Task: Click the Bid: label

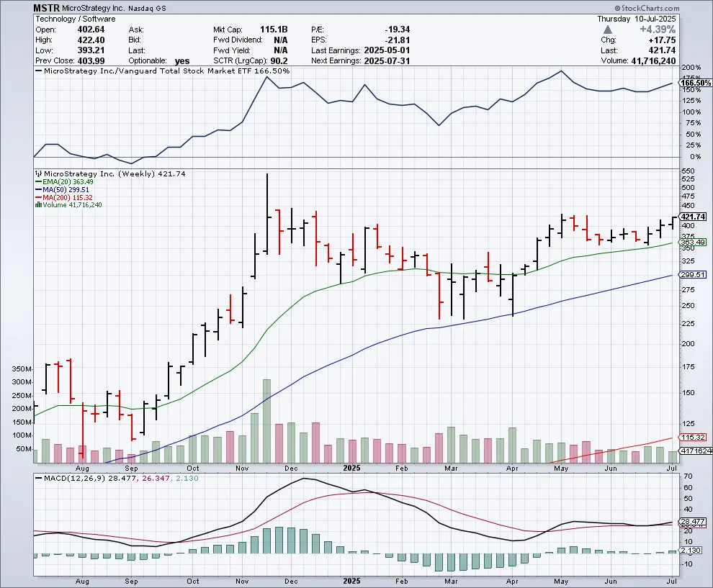Action: (135, 40)
